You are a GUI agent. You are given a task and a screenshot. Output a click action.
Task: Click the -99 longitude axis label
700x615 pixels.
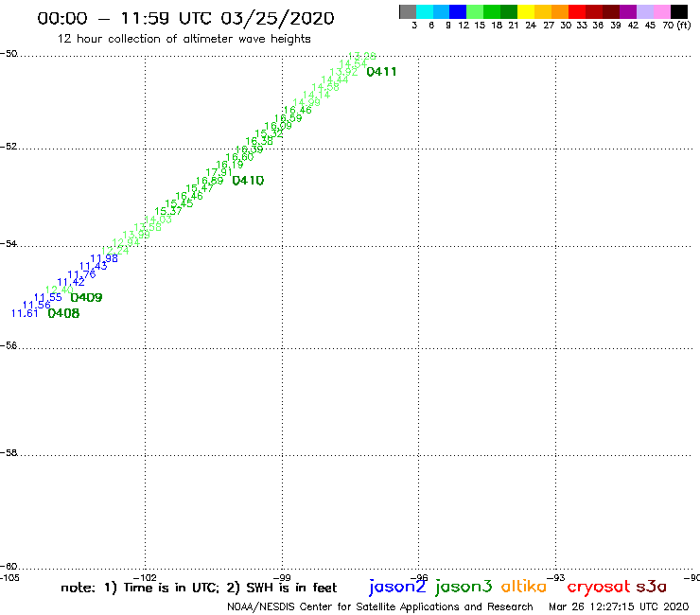pyautogui.click(x=282, y=577)
